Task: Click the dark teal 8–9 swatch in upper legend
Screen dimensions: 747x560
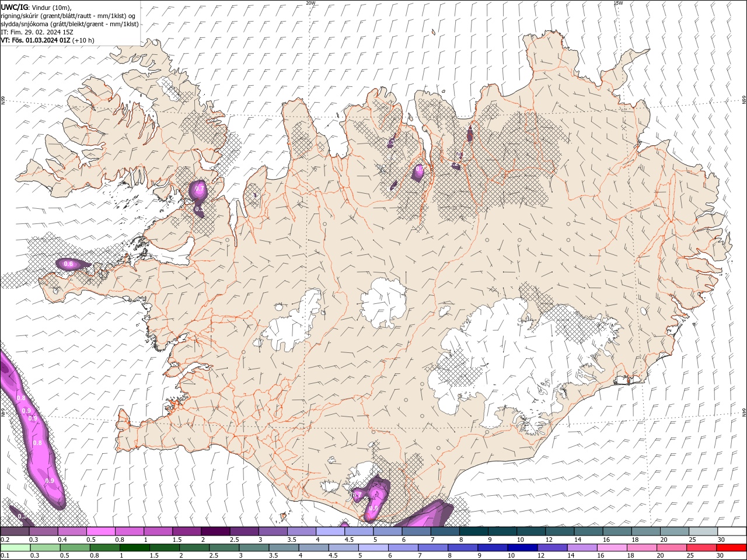Action: point(473,531)
